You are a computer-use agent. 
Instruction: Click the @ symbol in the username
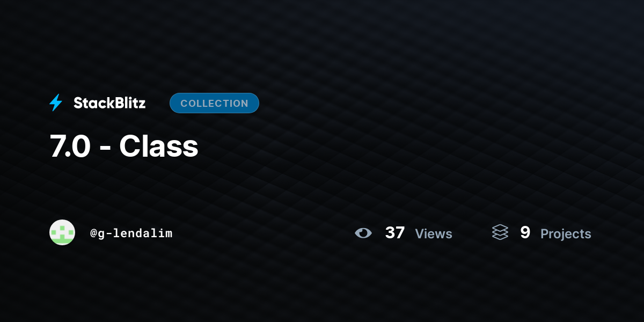pyautogui.click(x=93, y=233)
